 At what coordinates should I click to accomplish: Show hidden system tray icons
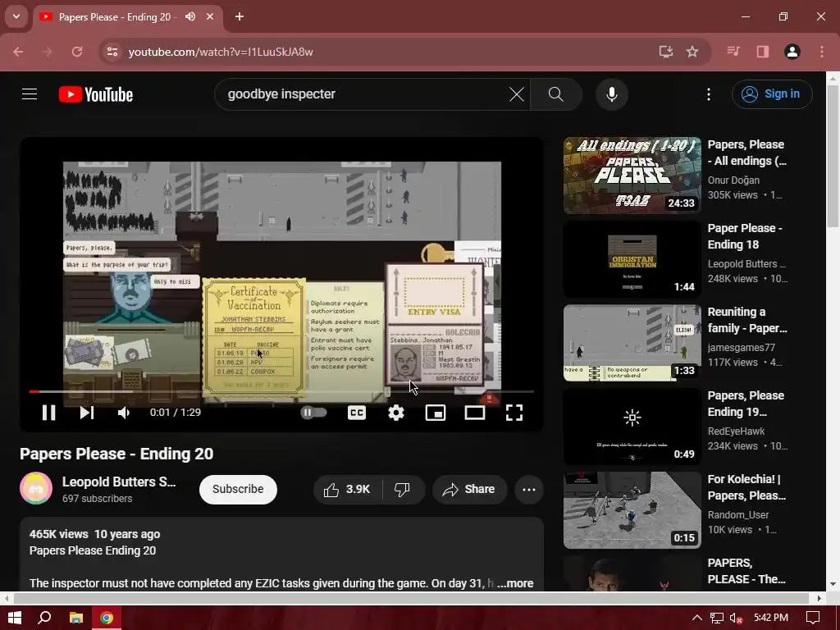[697, 618]
